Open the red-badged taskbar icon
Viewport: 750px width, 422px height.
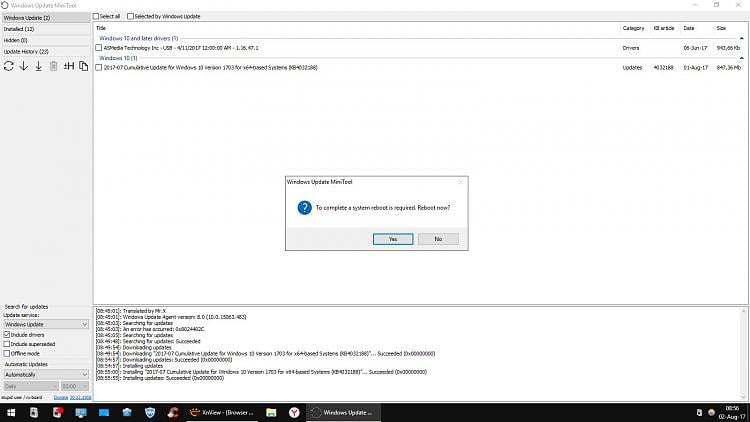[57, 412]
